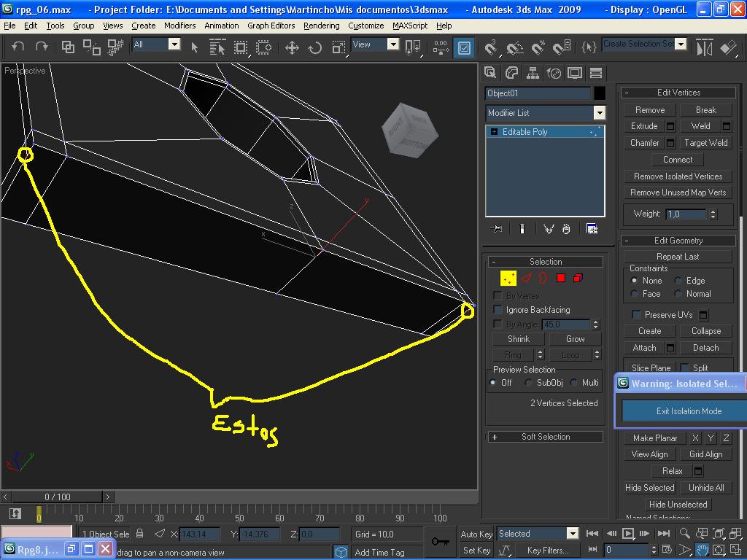Image resolution: width=747 pixels, height=560 pixels.
Task: Click the Target Weld button
Action: [705, 143]
